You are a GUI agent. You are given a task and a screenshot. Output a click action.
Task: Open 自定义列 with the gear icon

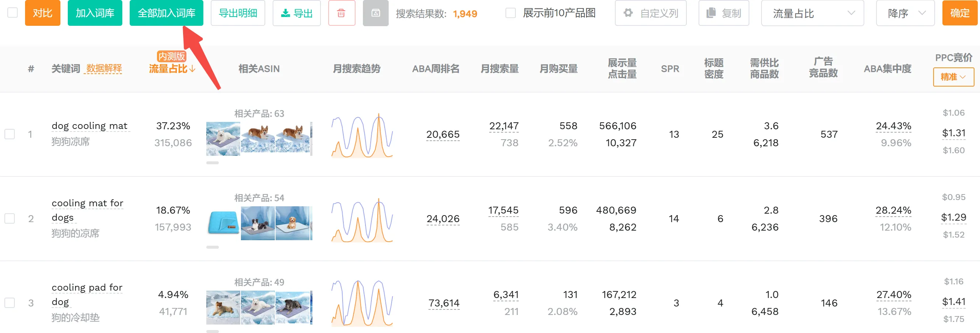tap(650, 13)
